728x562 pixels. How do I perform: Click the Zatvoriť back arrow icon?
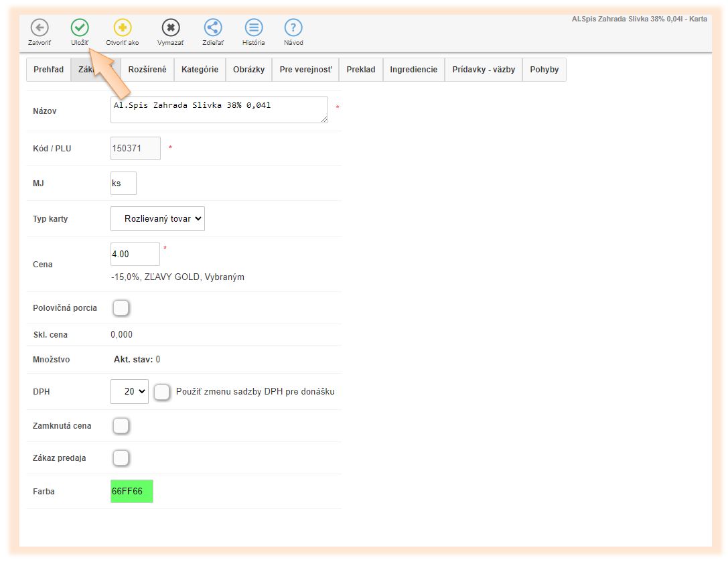pyautogui.click(x=40, y=27)
